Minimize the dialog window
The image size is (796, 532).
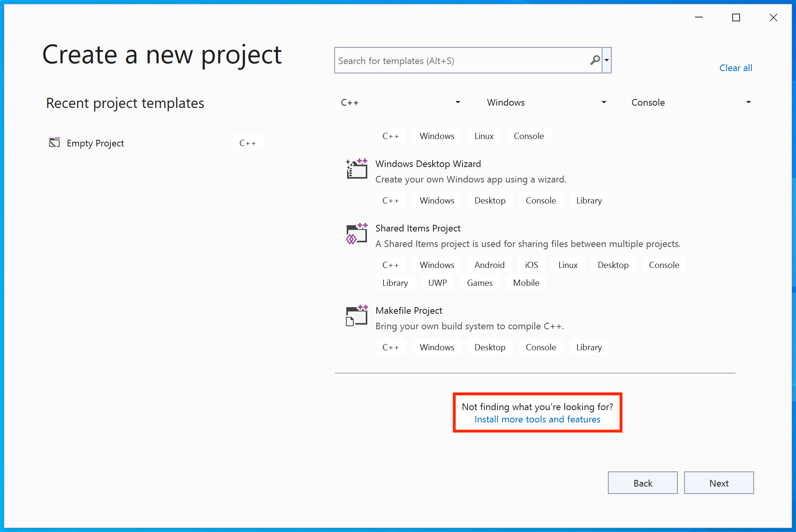698,17
